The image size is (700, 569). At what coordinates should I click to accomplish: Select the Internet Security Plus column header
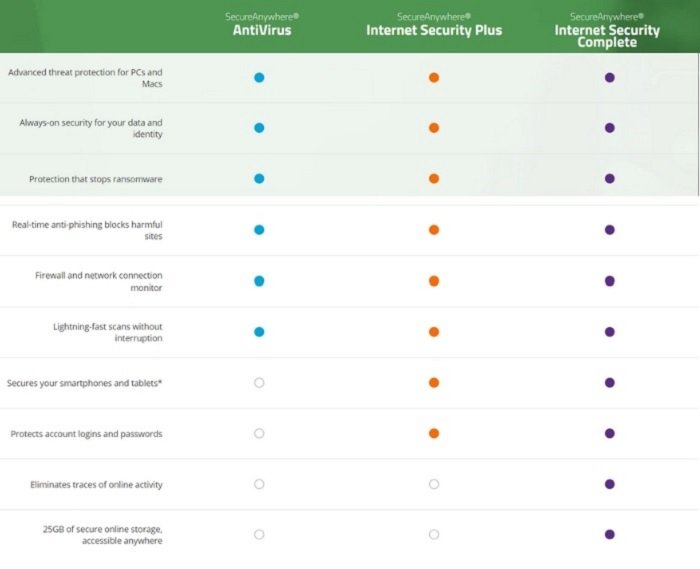(x=434, y=25)
